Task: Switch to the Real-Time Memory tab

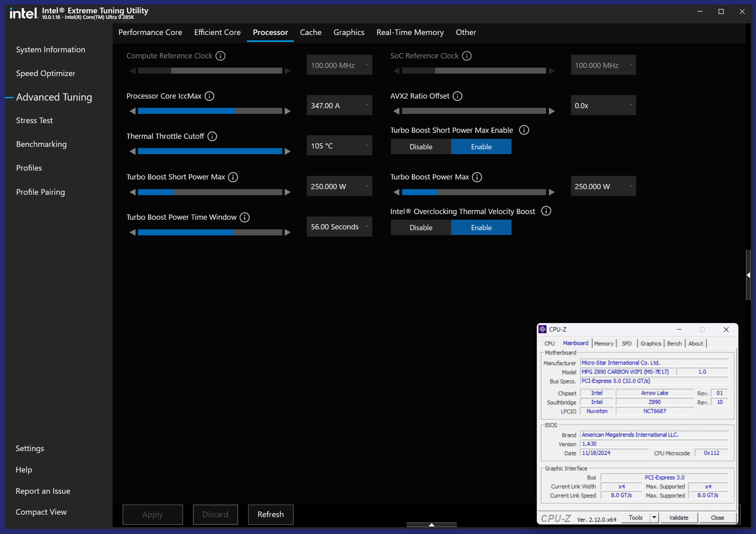Action: pos(410,32)
